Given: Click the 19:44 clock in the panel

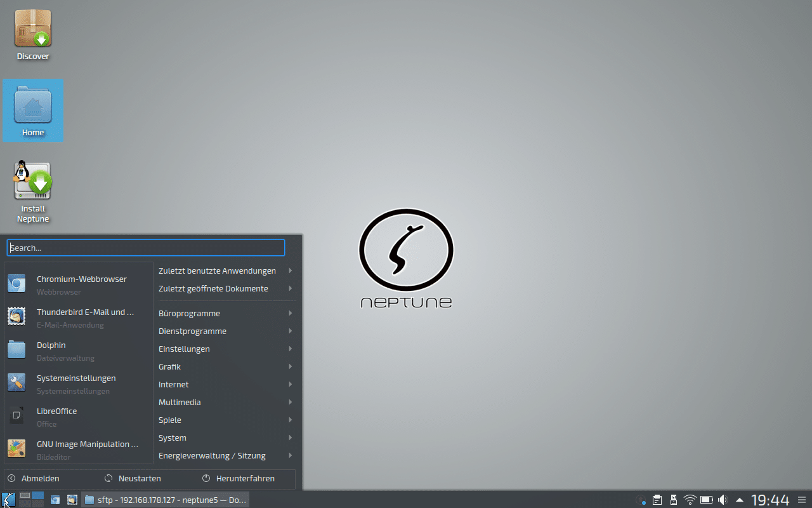Looking at the screenshot, I should [770, 500].
